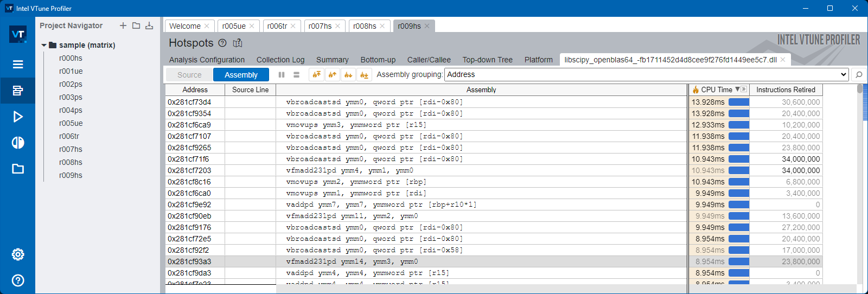This screenshot has height=294, width=868.
Task: Open the Configure Analysis play icon in sidebar
Action: 18,117
